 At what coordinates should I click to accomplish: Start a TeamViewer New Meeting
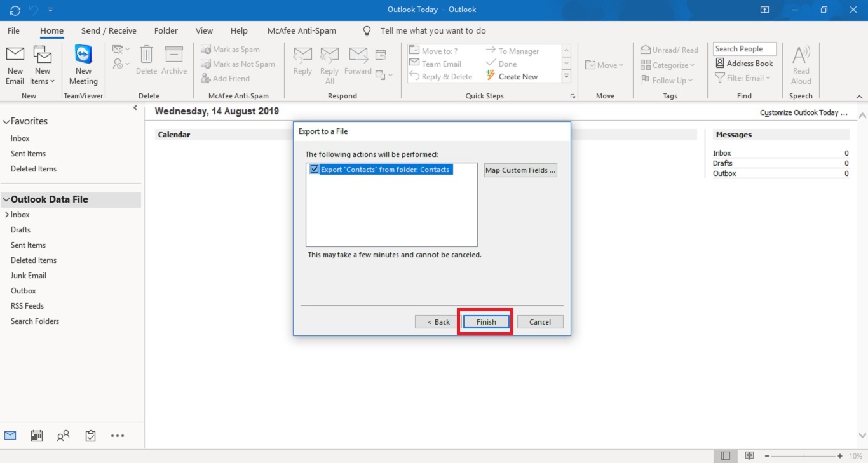pyautogui.click(x=83, y=65)
